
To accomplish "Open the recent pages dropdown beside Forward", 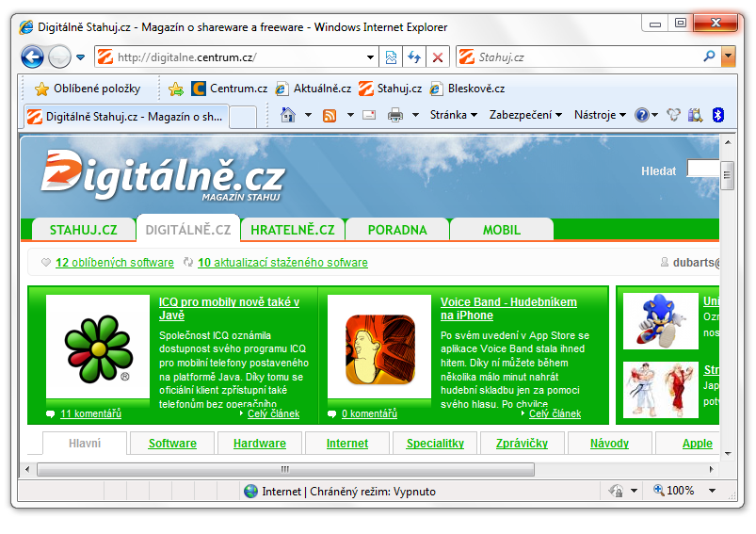I will coord(81,57).
